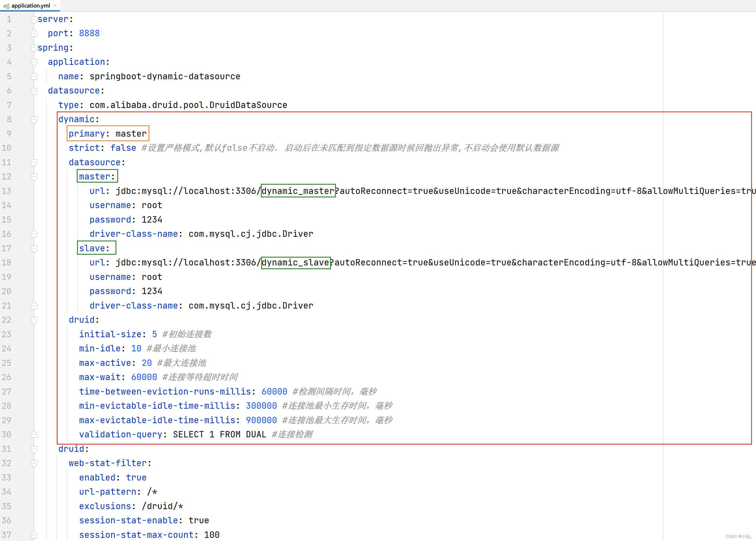The height and width of the screenshot is (541, 756).
Task: Collapse web-stat-filter fold on line 32
Action: [x=34, y=463]
